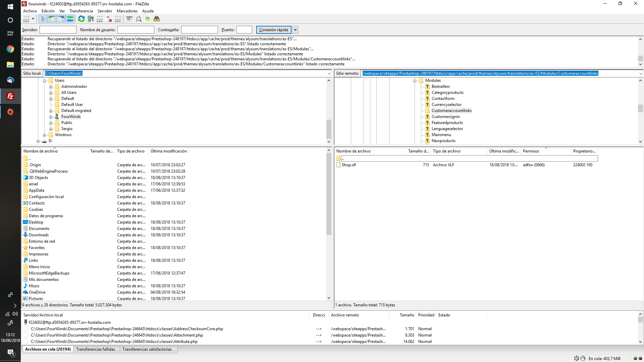Viewport: 644px width, 362px height.
Task: Open directory listing filters icon
Action: [x=129, y=19]
